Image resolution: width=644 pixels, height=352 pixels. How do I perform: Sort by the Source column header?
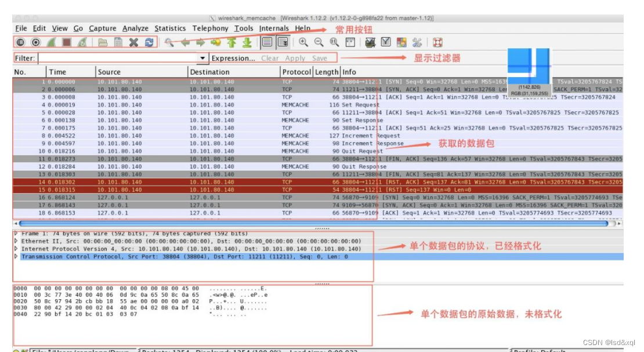coord(142,72)
